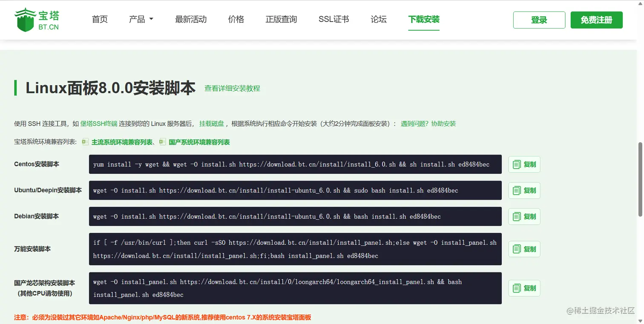Viewport: 644px width, 324px height.
Task: Open SSL证书 nav item
Action: (334, 19)
